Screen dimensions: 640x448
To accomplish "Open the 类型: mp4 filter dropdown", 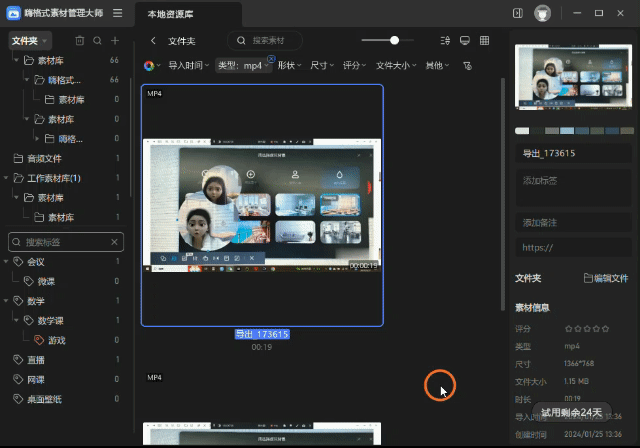I will coord(243,66).
